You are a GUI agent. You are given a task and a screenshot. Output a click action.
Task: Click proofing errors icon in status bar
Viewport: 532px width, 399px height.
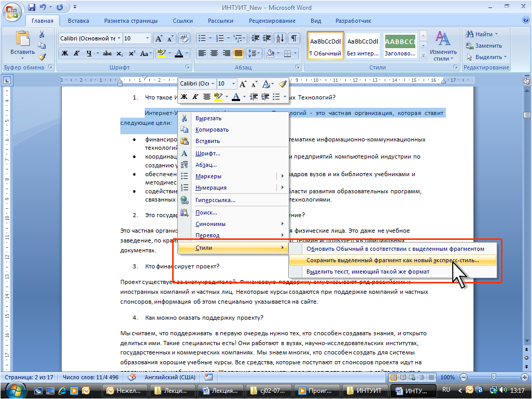132,377
